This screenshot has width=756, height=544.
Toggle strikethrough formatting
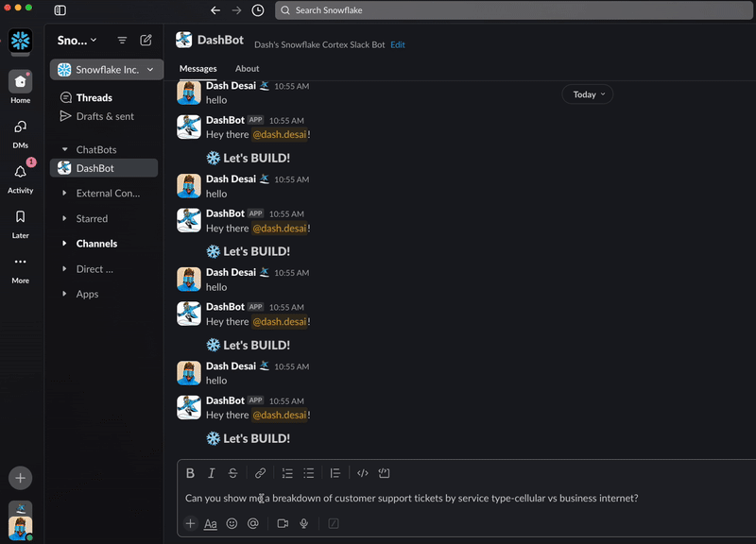tap(232, 473)
